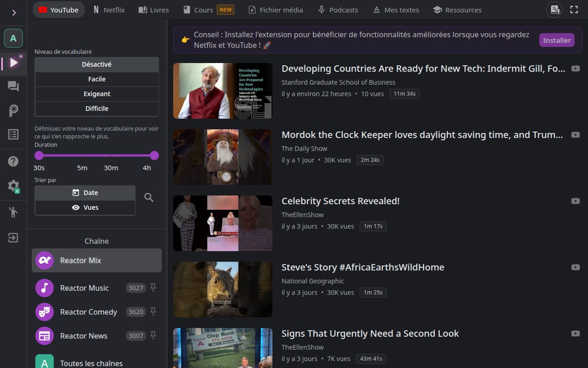
Task: Click "Stanford Graduate School of Business" channel name
Action: [339, 82]
